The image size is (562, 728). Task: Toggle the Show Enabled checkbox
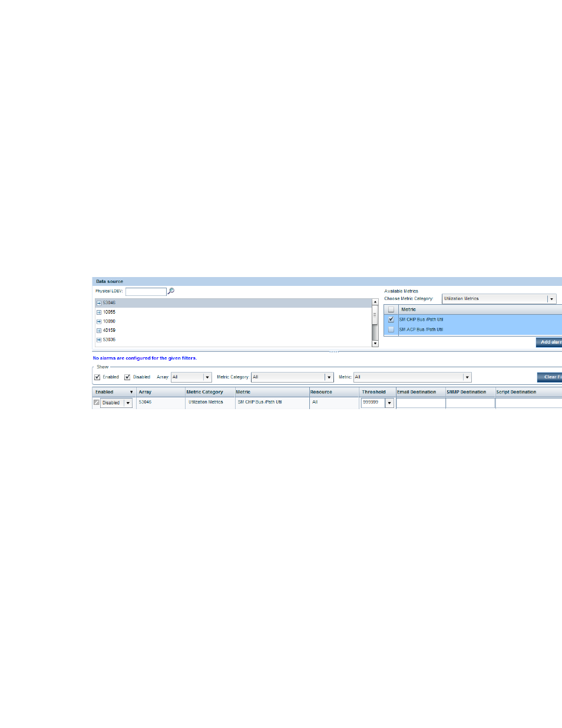(98, 377)
